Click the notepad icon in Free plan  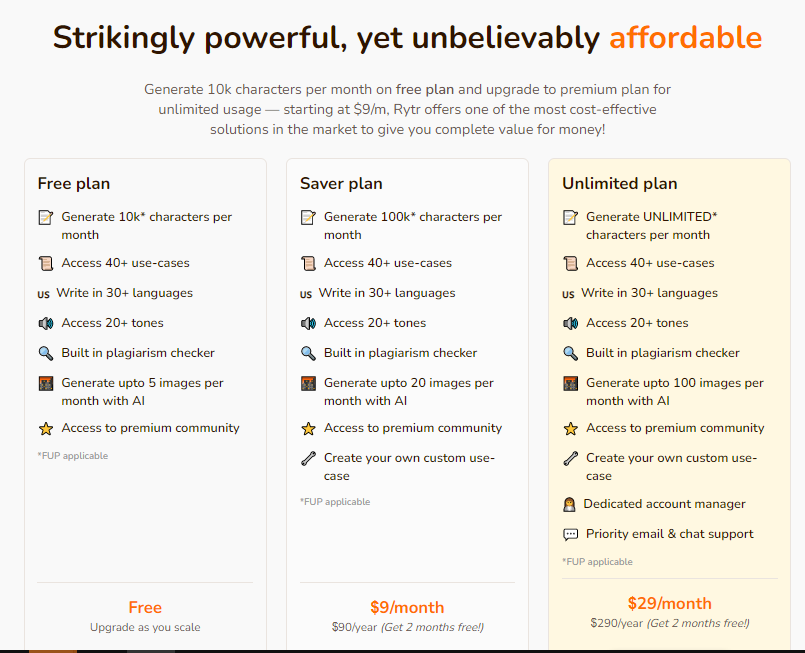(45, 217)
